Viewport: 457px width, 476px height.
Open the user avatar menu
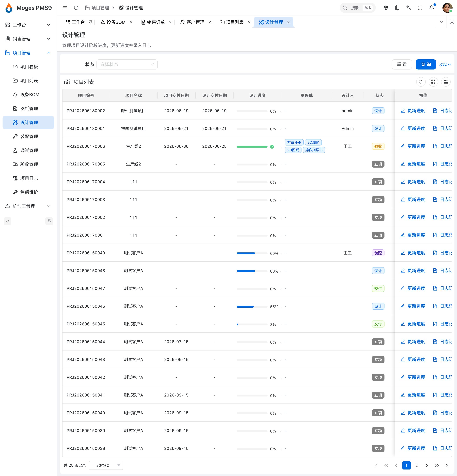(x=447, y=8)
